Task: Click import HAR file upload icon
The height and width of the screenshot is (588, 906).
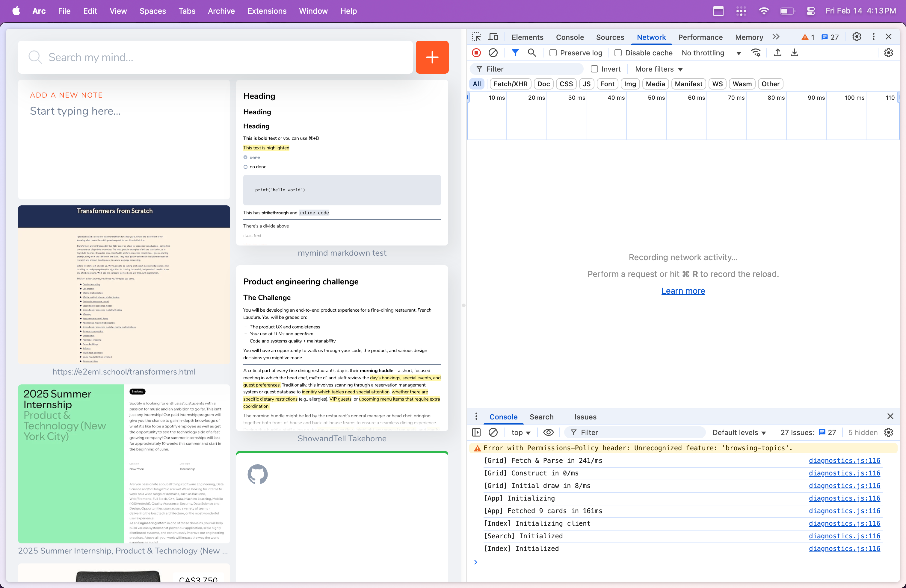Action: click(778, 53)
